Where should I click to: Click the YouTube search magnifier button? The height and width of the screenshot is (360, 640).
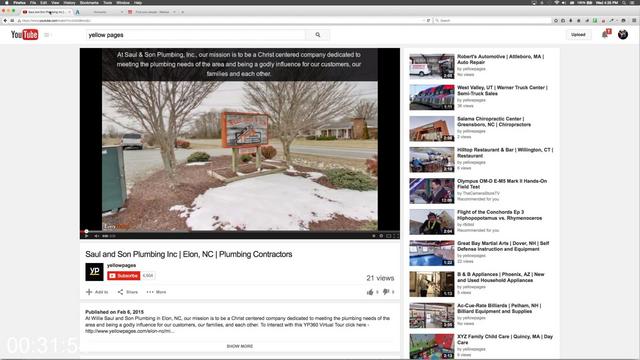(x=318, y=35)
